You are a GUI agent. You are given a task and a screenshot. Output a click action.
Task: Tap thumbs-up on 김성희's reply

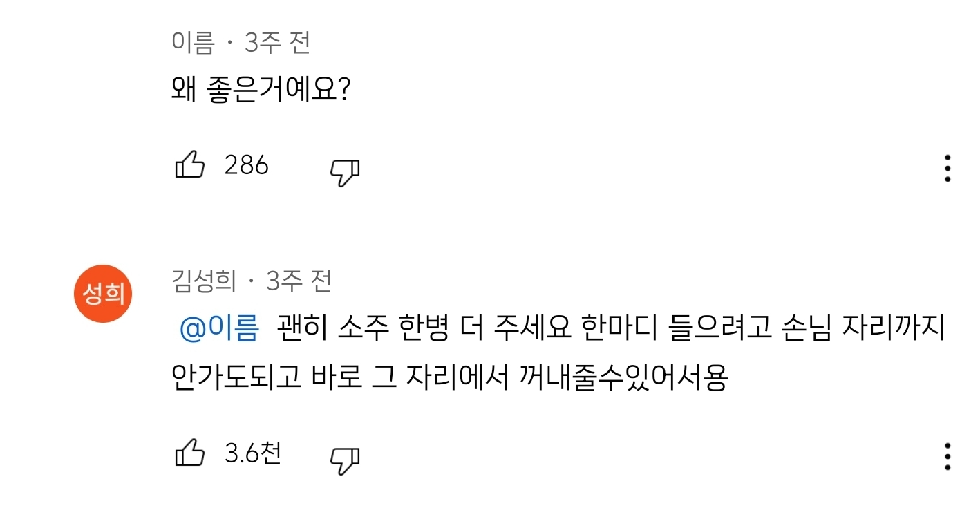(190, 455)
